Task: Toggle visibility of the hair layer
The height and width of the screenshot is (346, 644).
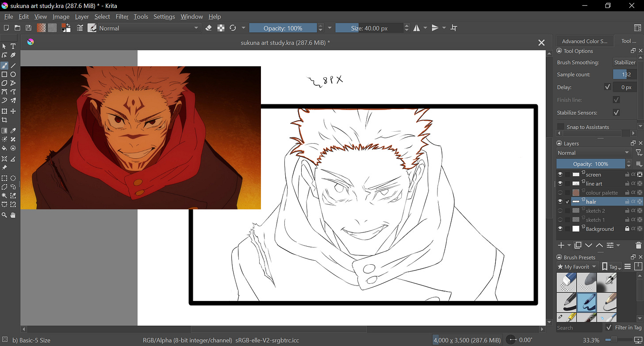Action: click(560, 202)
